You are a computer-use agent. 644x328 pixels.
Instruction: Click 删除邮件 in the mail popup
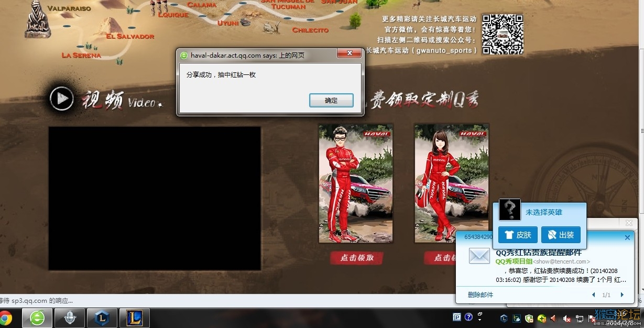(x=481, y=295)
